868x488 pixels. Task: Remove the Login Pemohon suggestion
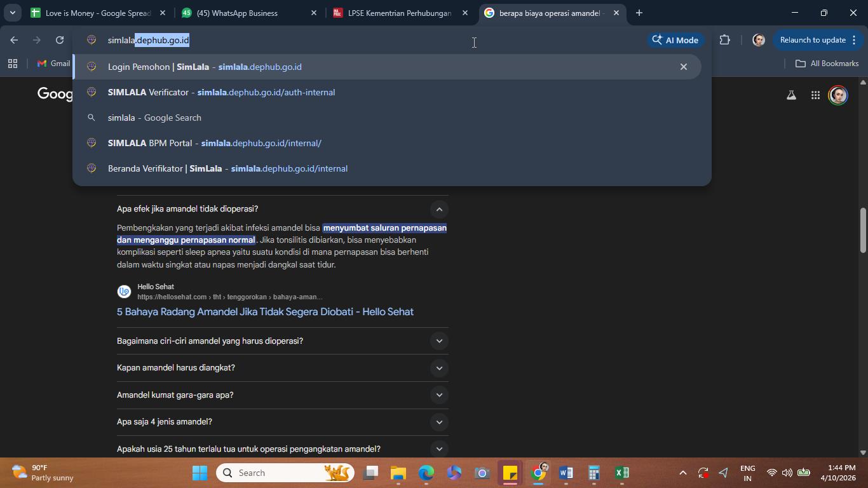tap(684, 67)
